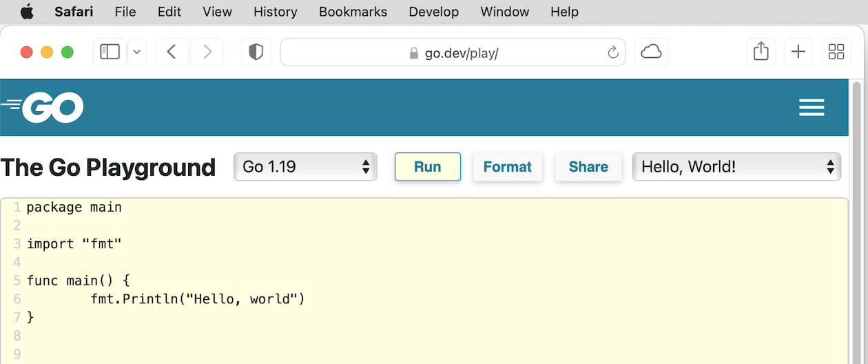
Task: Open the Go 1.19 version dropdown
Action: click(305, 167)
